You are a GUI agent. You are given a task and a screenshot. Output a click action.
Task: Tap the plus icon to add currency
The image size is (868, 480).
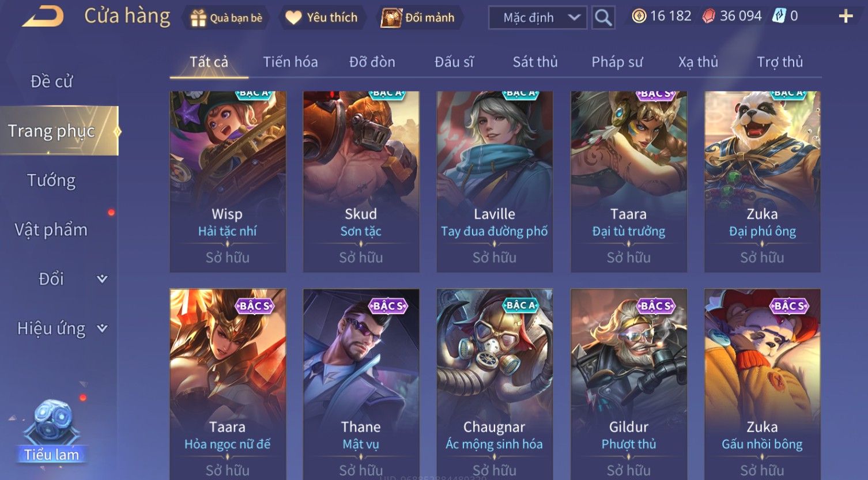[x=845, y=16]
